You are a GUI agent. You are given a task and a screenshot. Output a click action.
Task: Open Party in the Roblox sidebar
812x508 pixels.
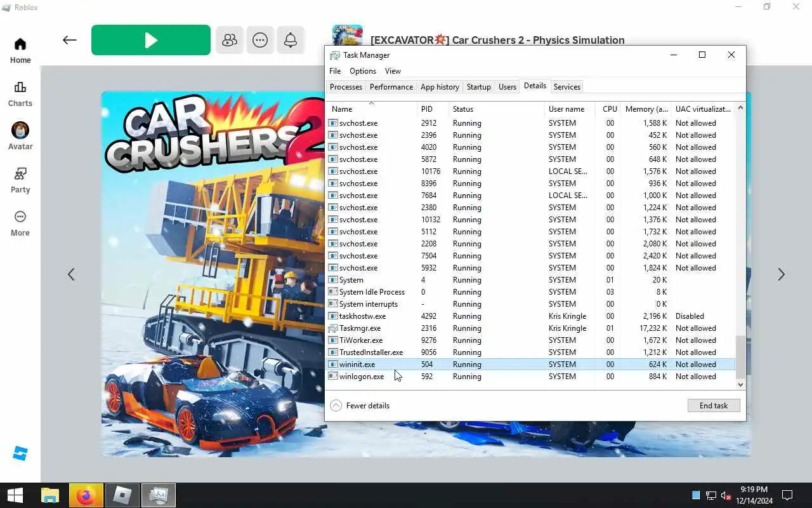(20, 180)
